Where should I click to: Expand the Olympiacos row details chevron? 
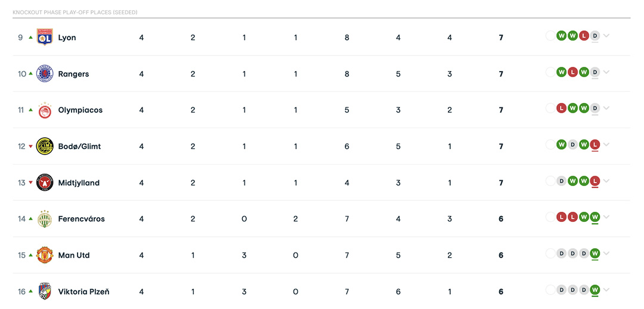[x=606, y=109]
